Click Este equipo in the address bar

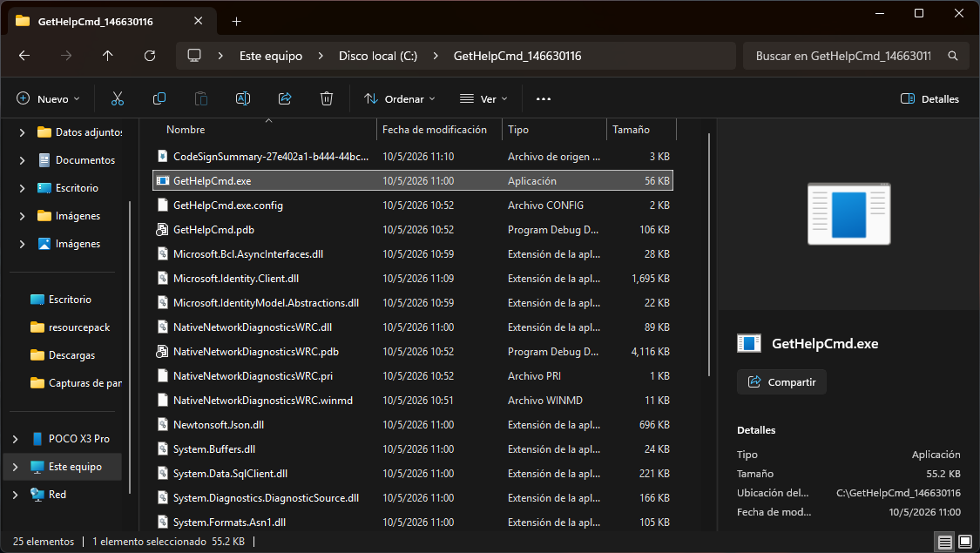pyautogui.click(x=271, y=56)
